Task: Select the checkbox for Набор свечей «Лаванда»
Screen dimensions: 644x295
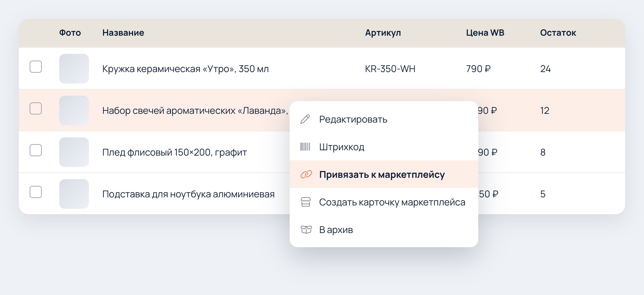Action: pyautogui.click(x=36, y=108)
